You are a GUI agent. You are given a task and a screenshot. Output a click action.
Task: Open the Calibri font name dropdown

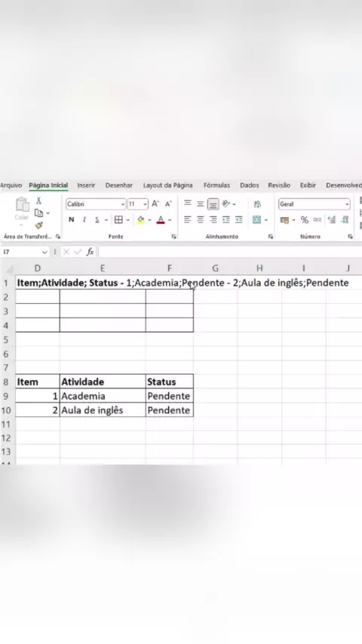tap(122, 204)
